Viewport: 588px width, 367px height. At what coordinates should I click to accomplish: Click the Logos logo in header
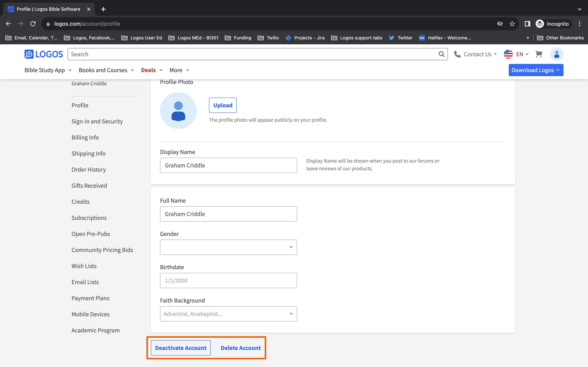coord(44,54)
